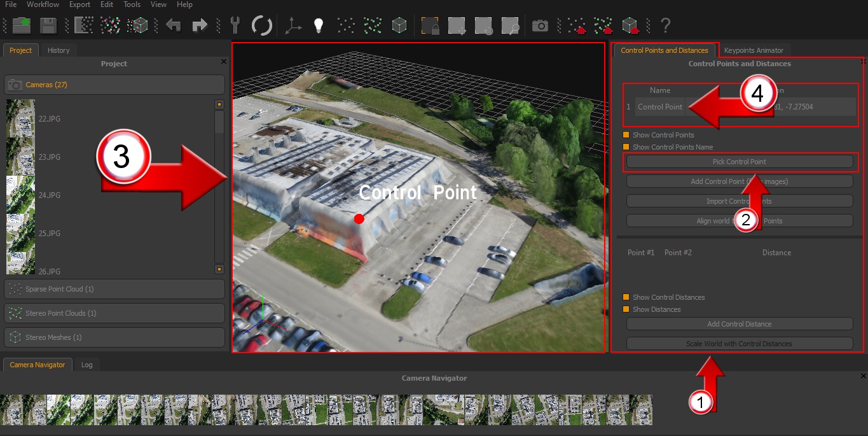Image resolution: width=868 pixels, height=436 pixels.
Task: Click the dense points red-arrow selection icon
Action: [603, 25]
